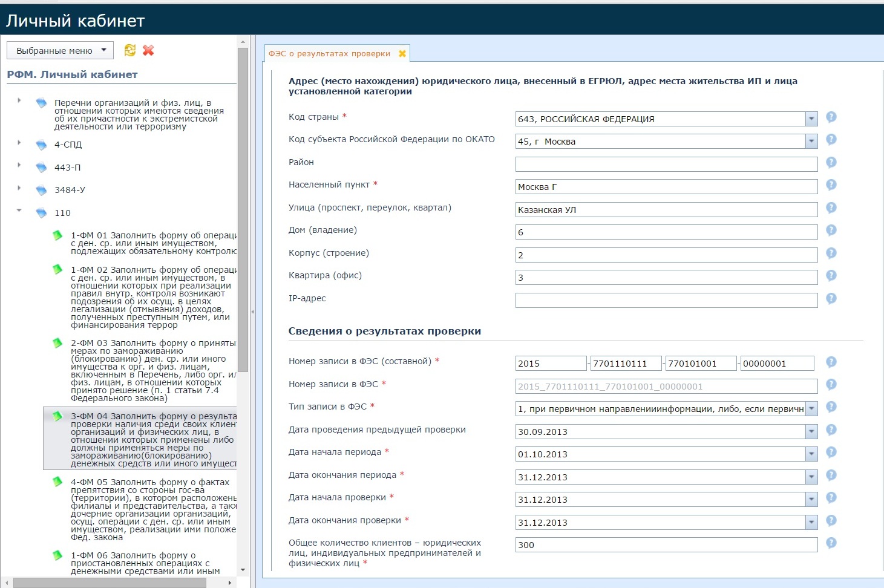
Task: Click the field containing 770101001
Action: (x=701, y=363)
